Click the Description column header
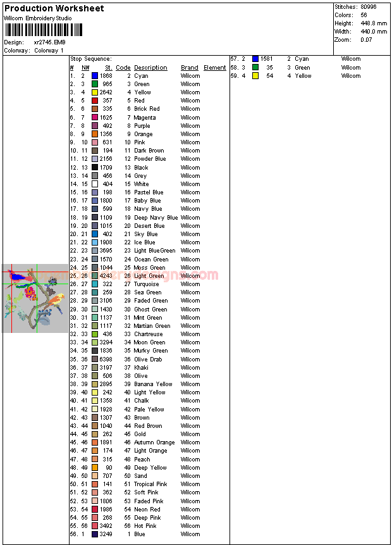 (x=150, y=68)
